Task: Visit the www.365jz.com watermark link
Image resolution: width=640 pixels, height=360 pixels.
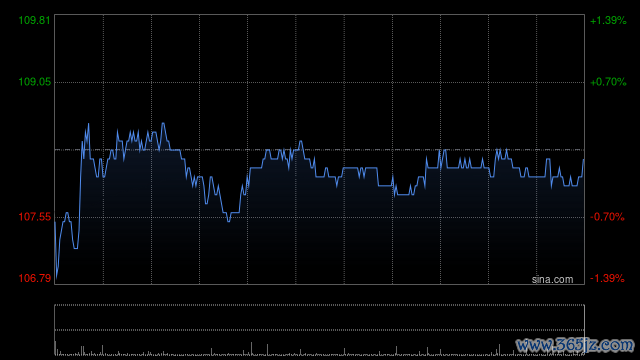Action: click(x=575, y=346)
